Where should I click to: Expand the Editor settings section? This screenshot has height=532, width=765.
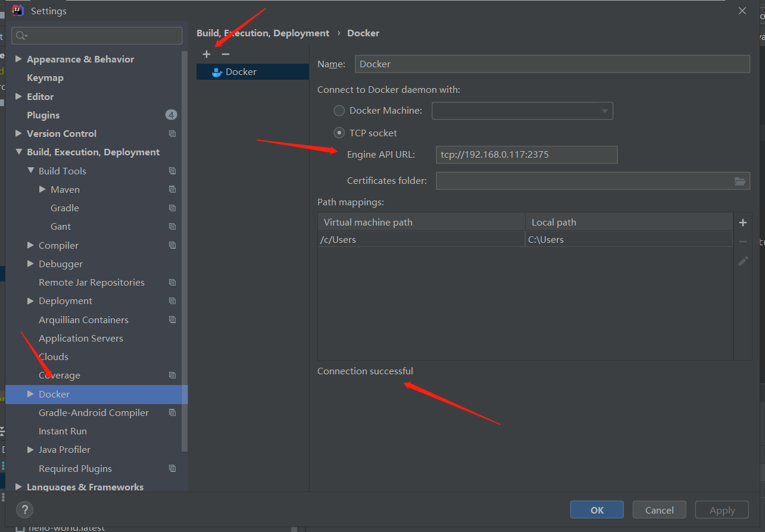click(18, 96)
